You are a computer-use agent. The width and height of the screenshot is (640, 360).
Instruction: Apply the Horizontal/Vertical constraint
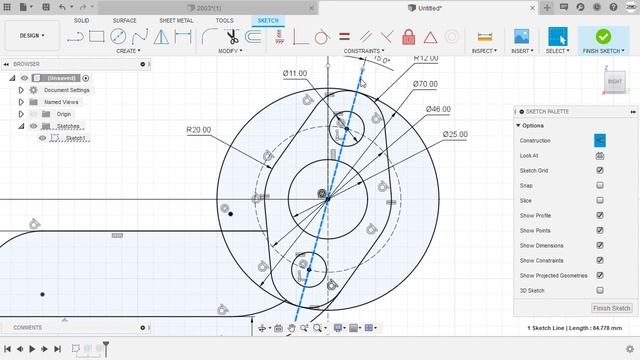click(x=279, y=37)
